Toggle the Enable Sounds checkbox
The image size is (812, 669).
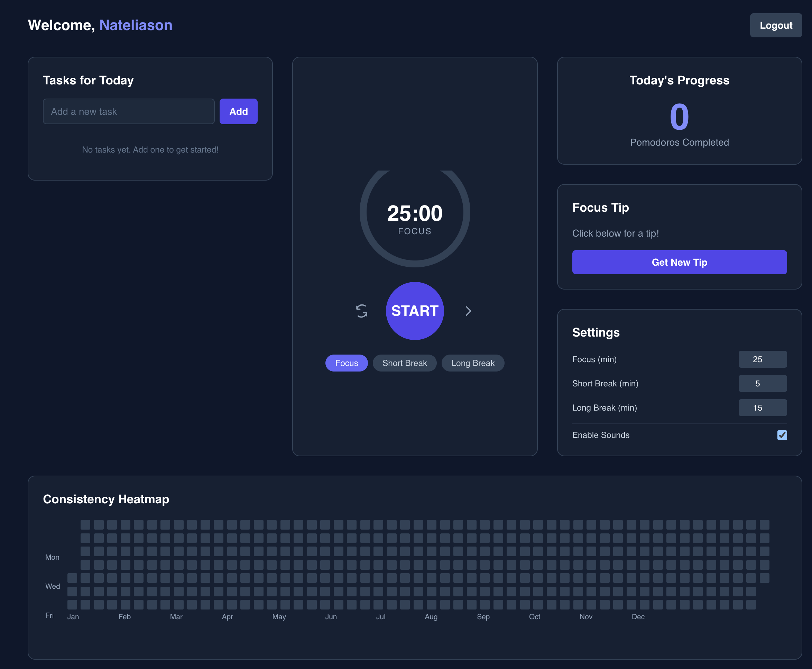click(x=782, y=435)
